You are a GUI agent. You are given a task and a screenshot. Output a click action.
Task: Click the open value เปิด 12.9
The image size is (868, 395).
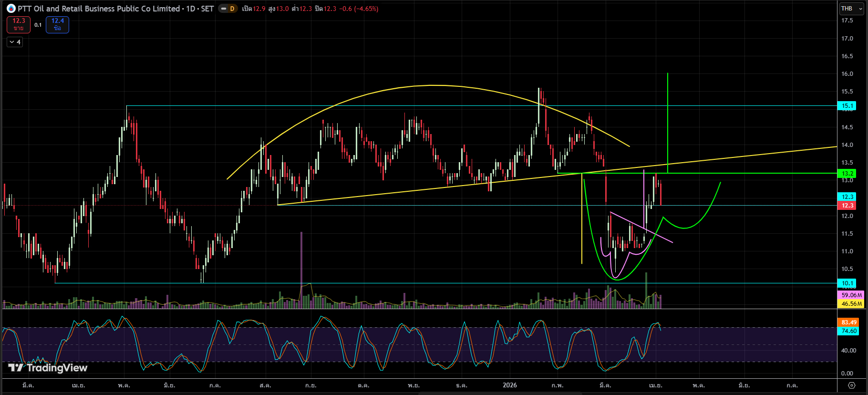[x=253, y=9]
